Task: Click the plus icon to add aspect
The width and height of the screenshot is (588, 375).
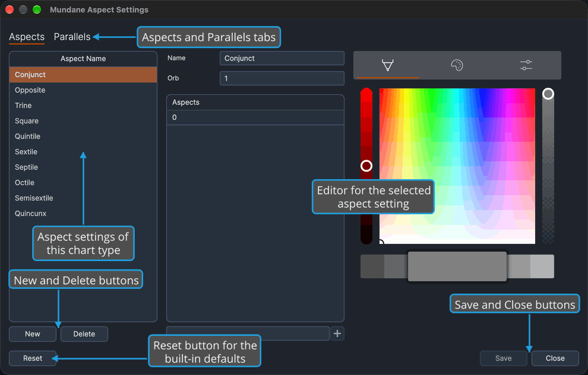Action: point(337,333)
